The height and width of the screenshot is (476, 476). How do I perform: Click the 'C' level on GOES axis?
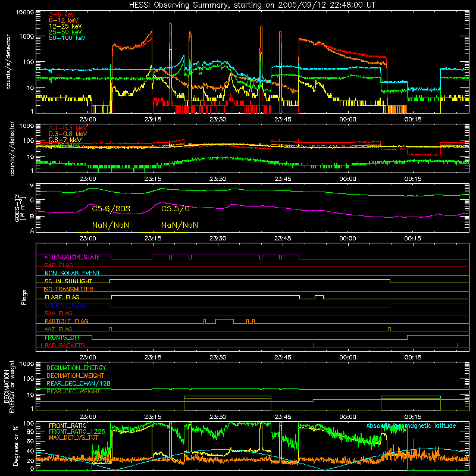click(x=32, y=200)
